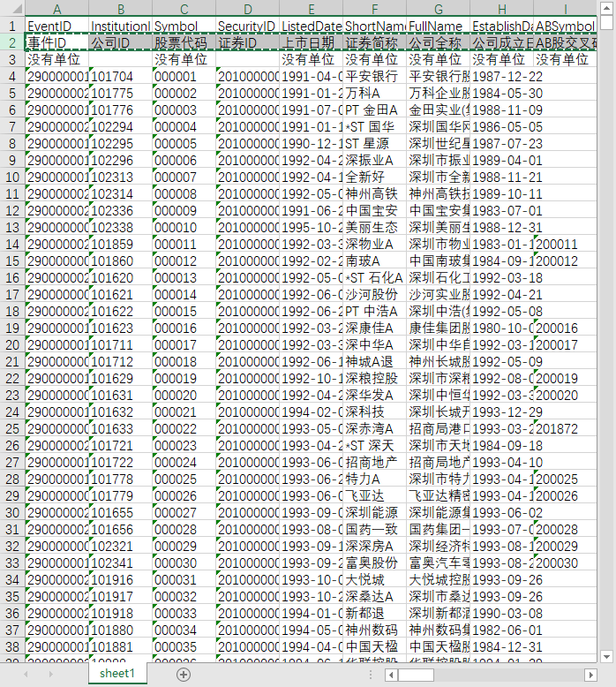Viewport: 616px width, 687px height.
Task: Select column C header
Action: pos(184,9)
